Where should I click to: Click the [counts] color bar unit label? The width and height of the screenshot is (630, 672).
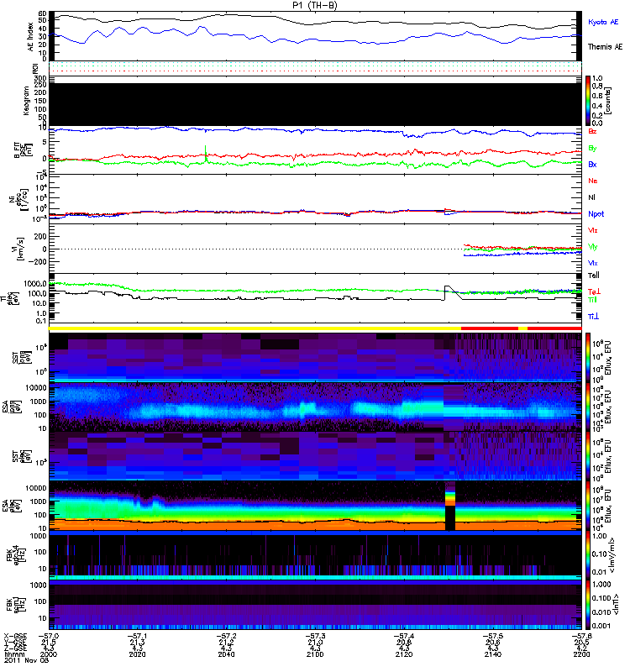click(608, 101)
